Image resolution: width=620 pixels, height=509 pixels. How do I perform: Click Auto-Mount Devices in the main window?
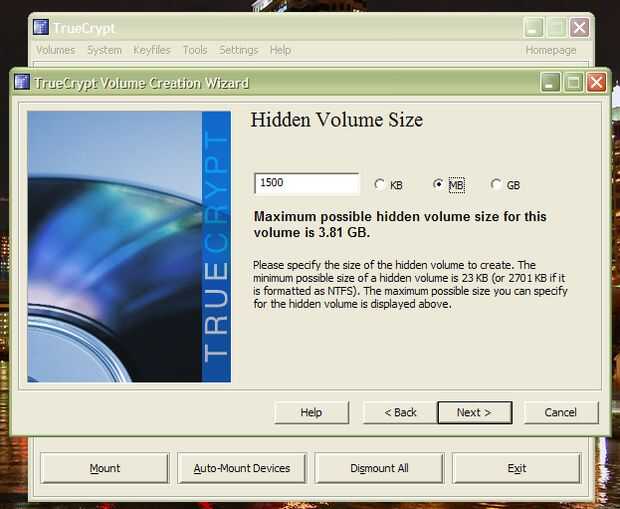[242, 468]
